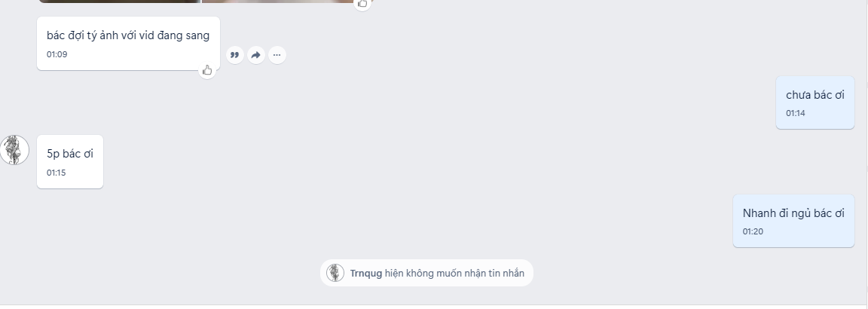This screenshot has height=309, width=868.
Task: Select the 'Nhanh đi ngủ bác ơi' message bubble
Action: click(x=793, y=220)
